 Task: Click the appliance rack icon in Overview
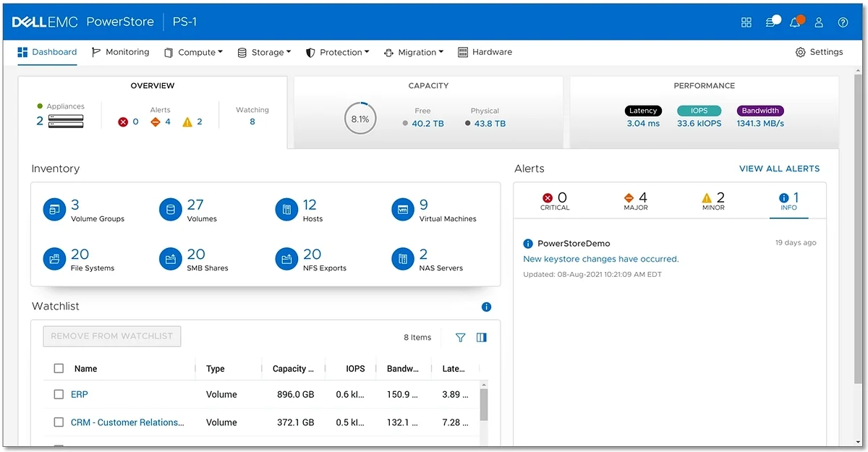66,121
